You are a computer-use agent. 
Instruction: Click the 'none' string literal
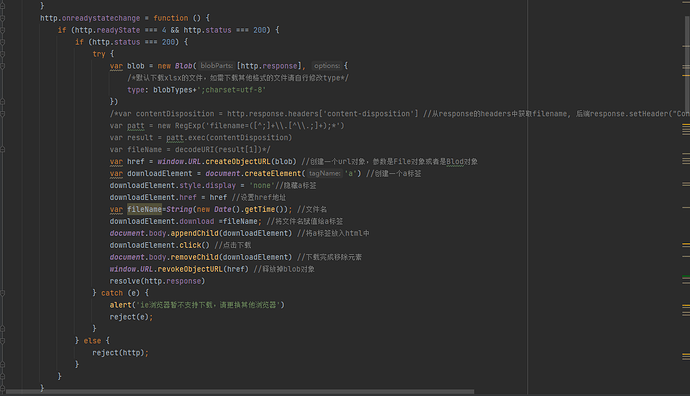[x=262, y=185]
